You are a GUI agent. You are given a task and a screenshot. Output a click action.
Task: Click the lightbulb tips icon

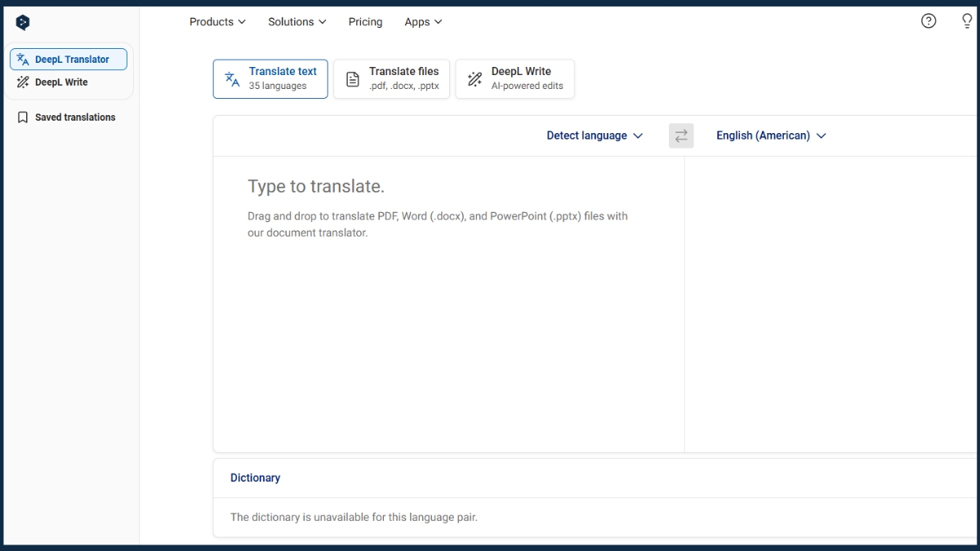[968, 21]
